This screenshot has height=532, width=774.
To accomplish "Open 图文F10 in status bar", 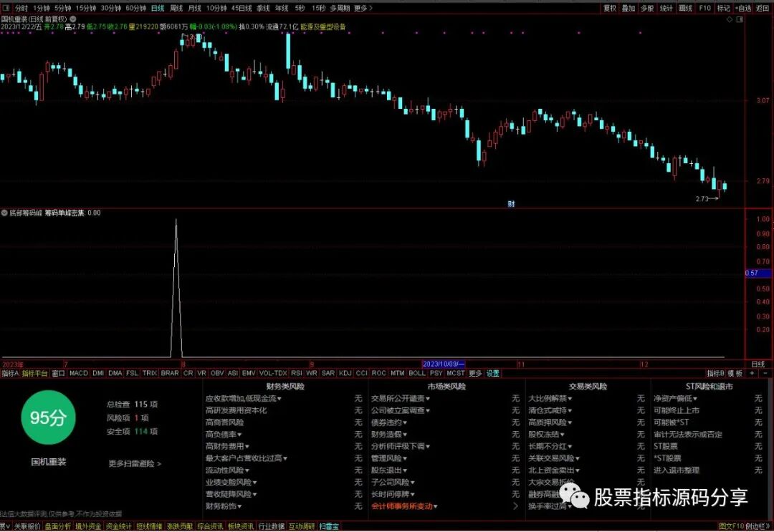I will click(730, 526).
